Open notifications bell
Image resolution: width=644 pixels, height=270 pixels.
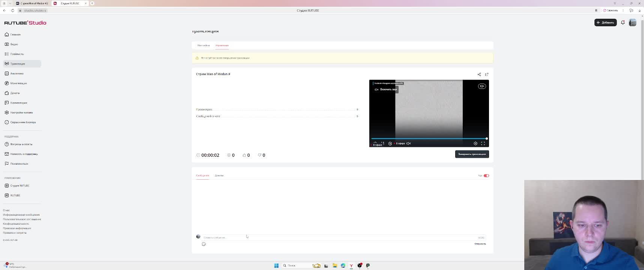click(x=623, y=22)
